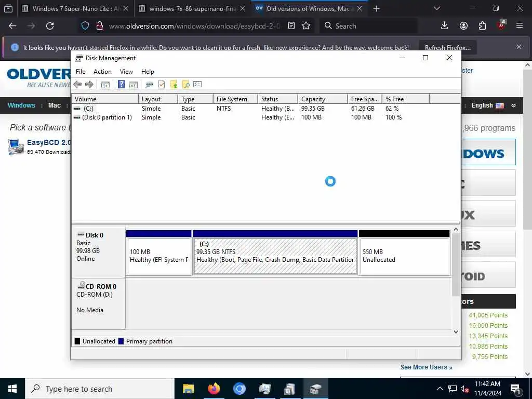Viewport: 532px width, 399px height.
Task: Click the Connect/Refresh disk toolbar icon
Action: pos(149,85)
